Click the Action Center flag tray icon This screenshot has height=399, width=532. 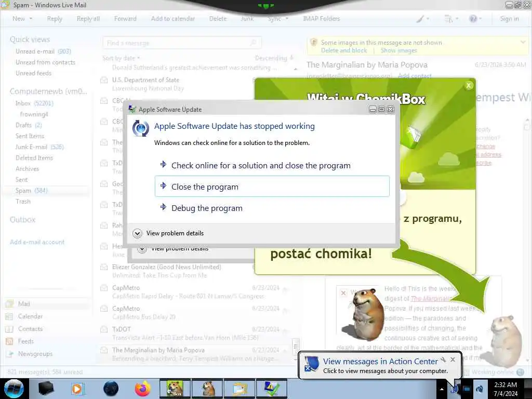point(454,389)
